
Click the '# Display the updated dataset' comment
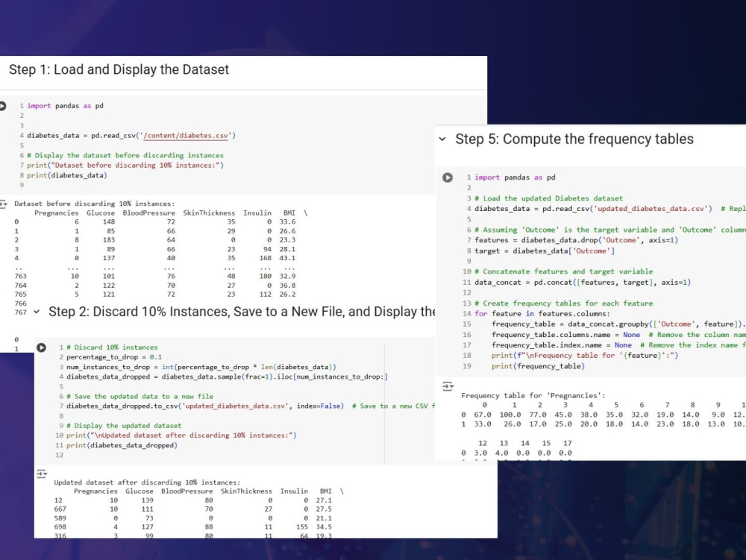click(124, 426)
